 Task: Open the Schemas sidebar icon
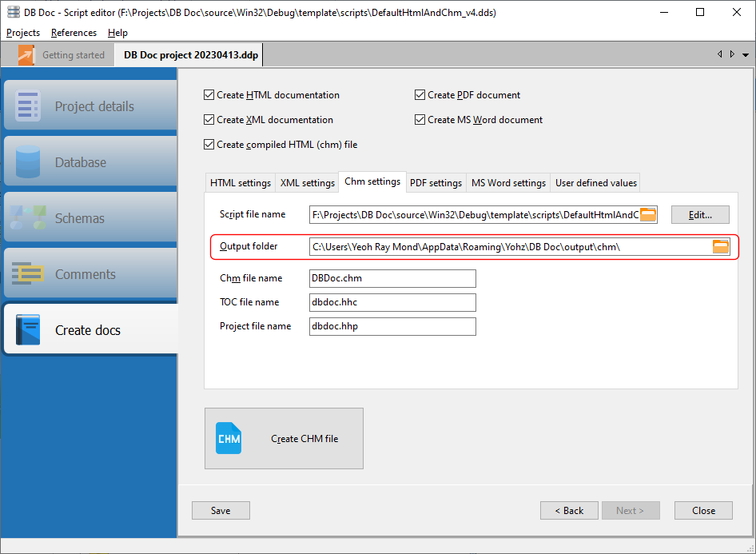pyautogui.click(x=28, y=218)
